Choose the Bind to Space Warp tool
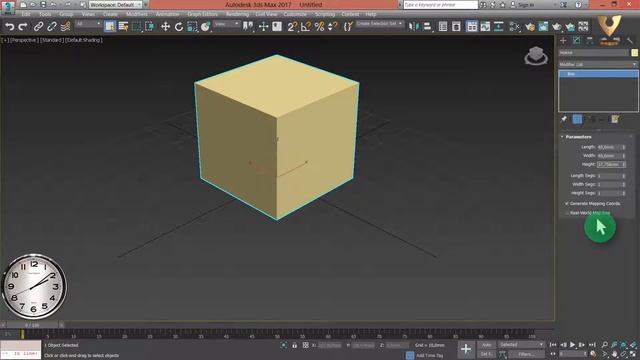 click(65, 27)
